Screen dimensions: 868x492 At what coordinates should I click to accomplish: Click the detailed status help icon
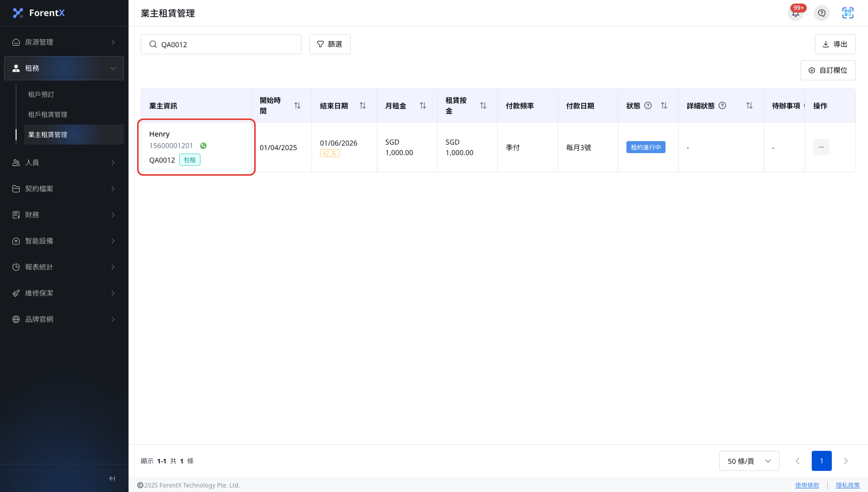[722, 105]
